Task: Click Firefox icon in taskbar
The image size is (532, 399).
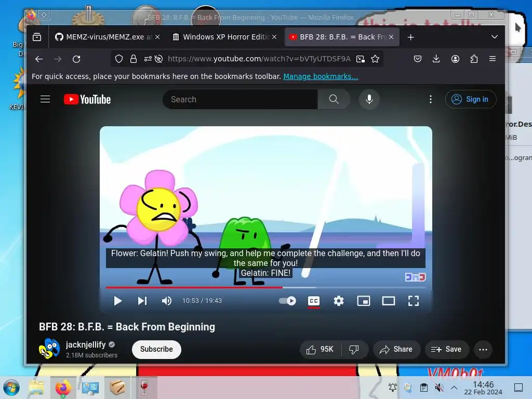Action: click(63, 388)
